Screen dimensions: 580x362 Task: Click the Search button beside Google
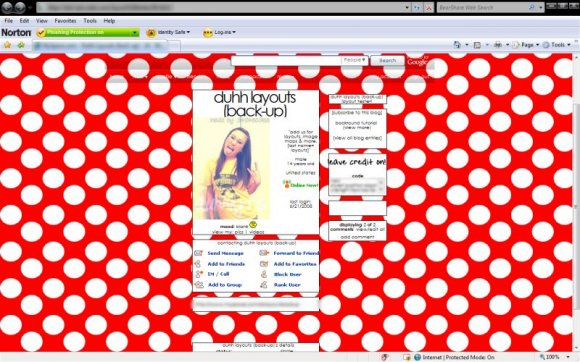tap(387, 60)
